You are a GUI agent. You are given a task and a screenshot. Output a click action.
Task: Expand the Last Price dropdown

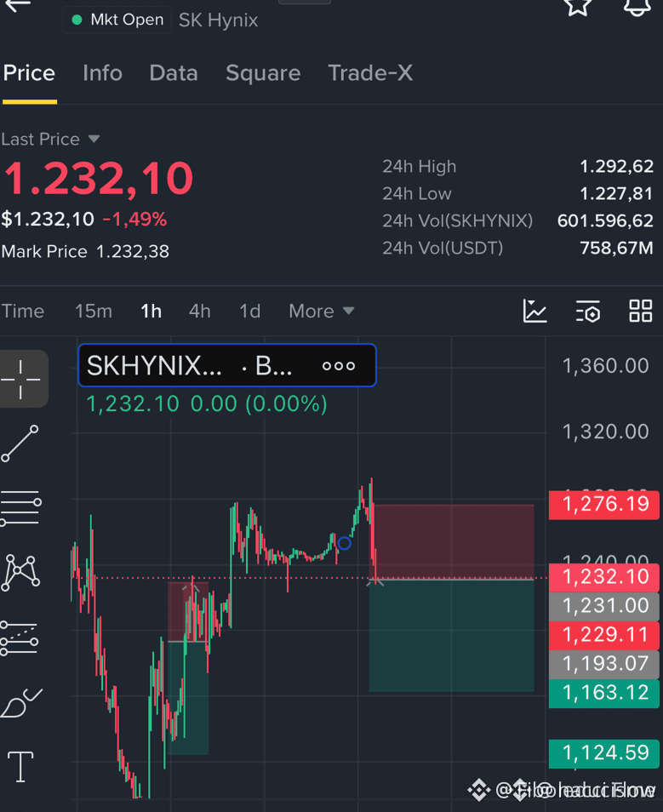coord(50,140)
